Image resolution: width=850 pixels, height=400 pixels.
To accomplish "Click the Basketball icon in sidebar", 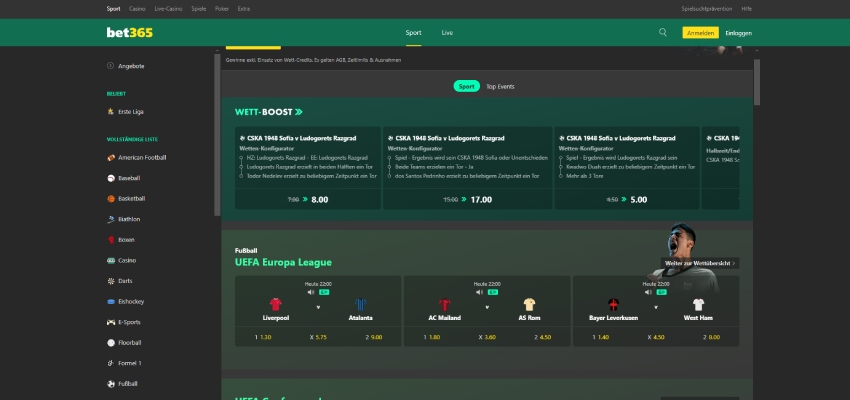I will pyautogui.click(x=111, y=198).
